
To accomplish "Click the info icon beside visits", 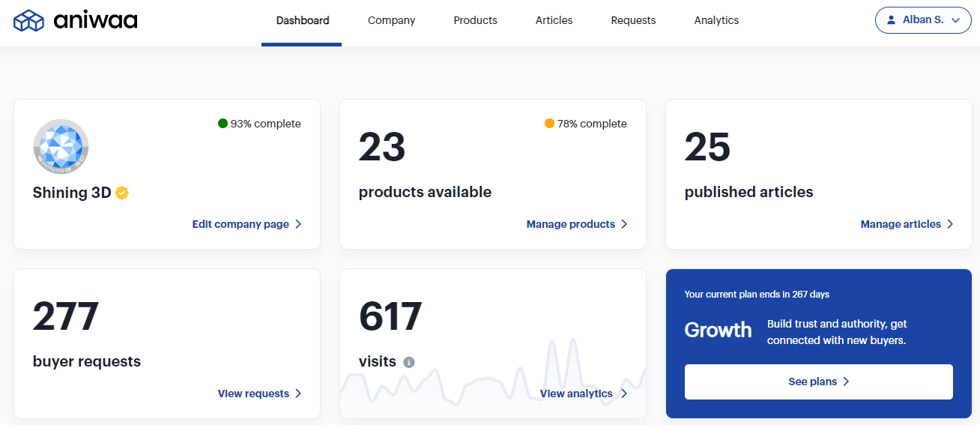I will [x=409, y=362].
